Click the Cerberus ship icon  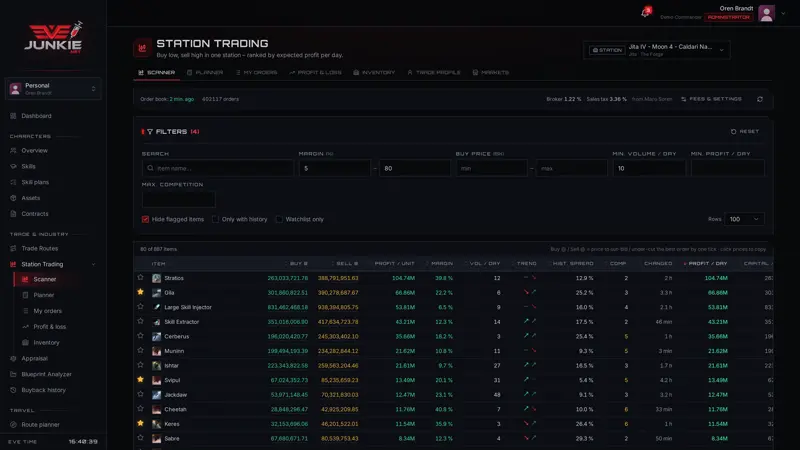tap(157, 336)
